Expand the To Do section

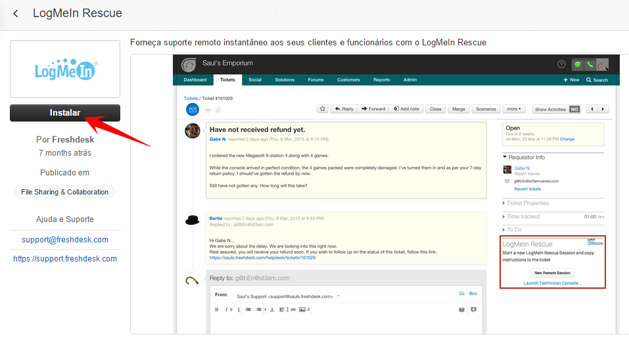coord(512,230)
